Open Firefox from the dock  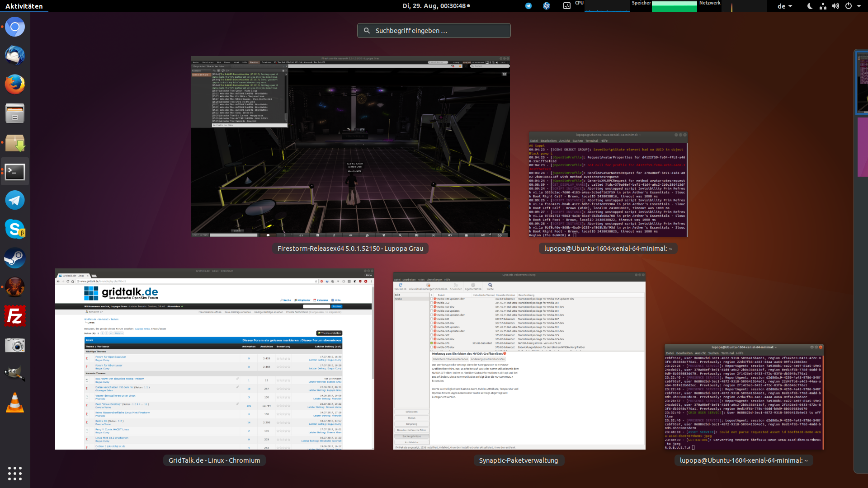point(15,84)
